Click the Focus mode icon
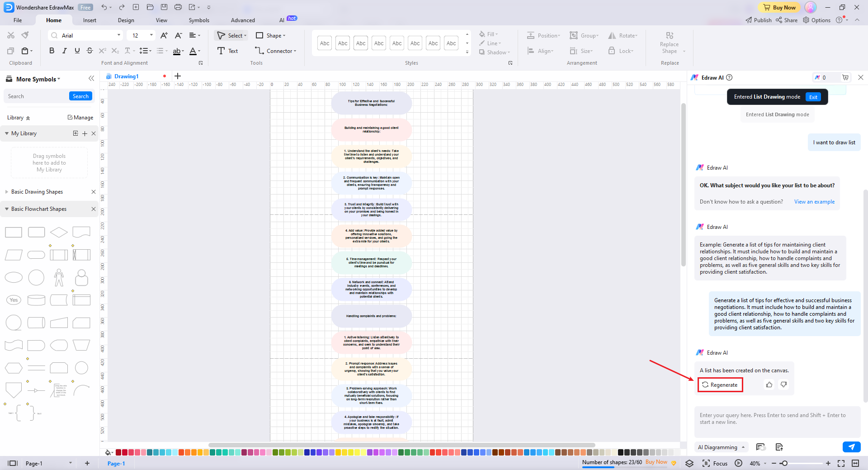This screenshot has height=470, width=868. (706, 463)
